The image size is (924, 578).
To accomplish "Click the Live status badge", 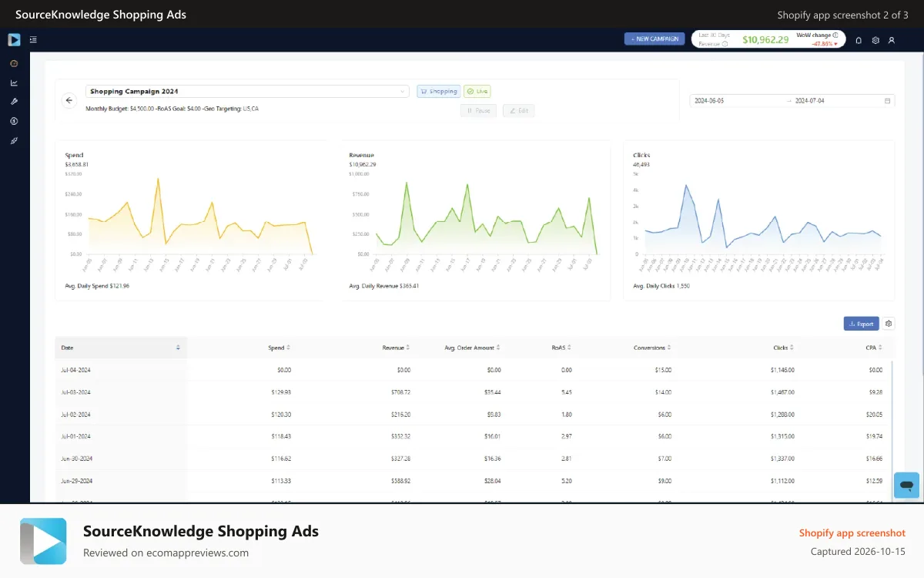I will coord(477,91).
